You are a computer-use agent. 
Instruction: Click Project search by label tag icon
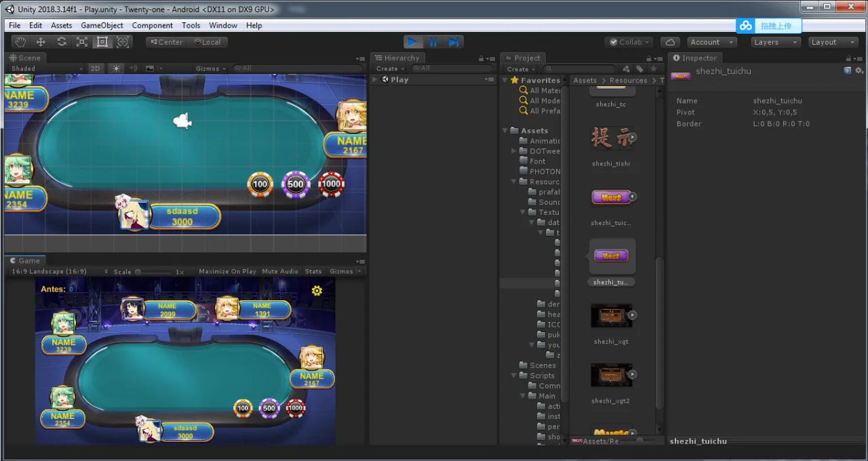pyautogui.click(x=639, y=69)
